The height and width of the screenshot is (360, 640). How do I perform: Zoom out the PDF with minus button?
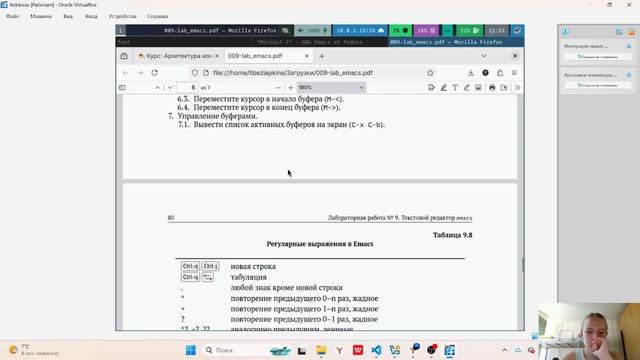tap(278, 87)
